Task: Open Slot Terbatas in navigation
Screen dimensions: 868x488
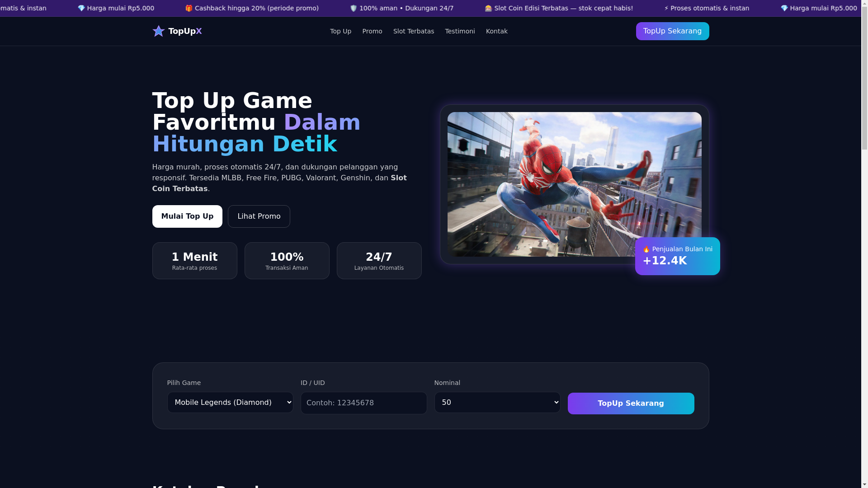Action: (x=414, y=31)
